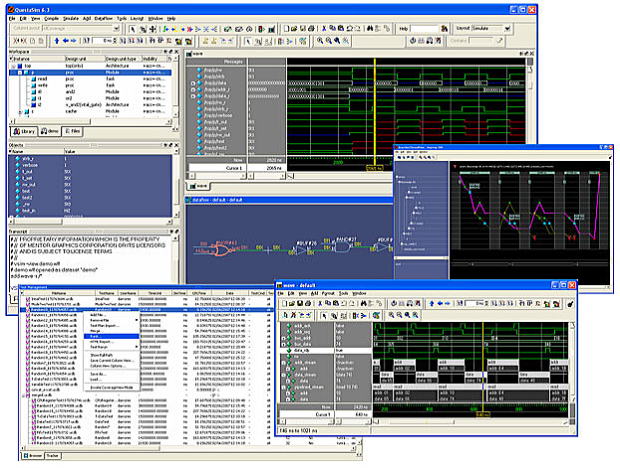
Task: Click first zoom magnifier in wave - default window
Action: coord(391,315)
